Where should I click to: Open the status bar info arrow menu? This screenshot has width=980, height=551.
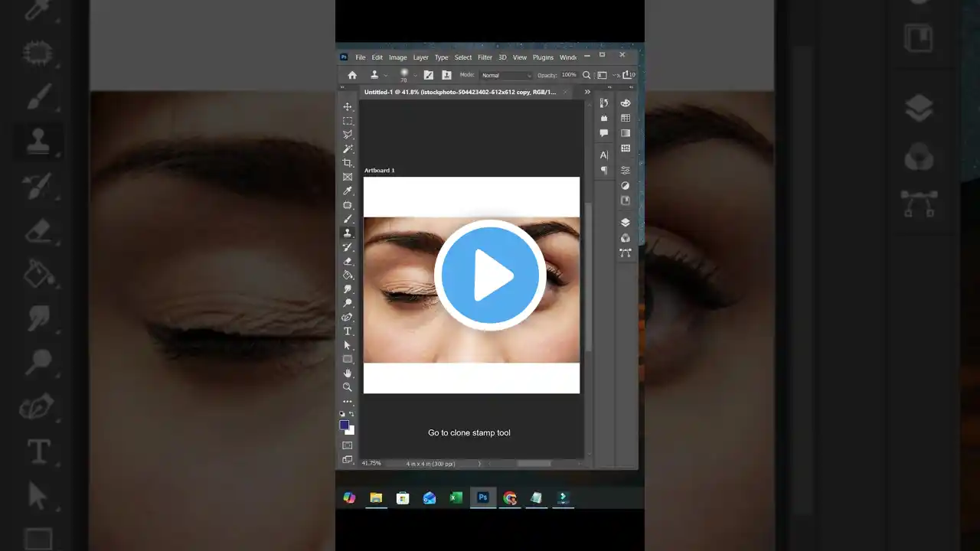480,464
